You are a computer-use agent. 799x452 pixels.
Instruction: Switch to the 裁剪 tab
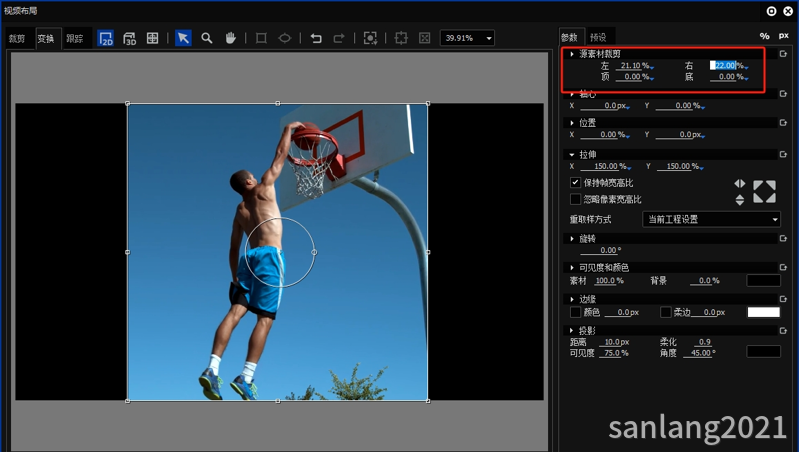point(17,39)
